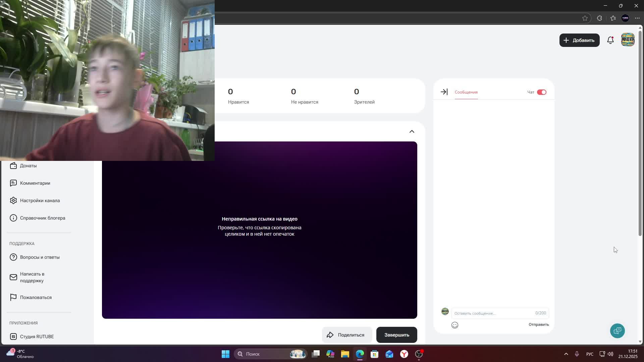The height and width of the screenshot is (362, 644).
Task: Open Настройки канала in the sidebar
Action: [x=40, y=200]
